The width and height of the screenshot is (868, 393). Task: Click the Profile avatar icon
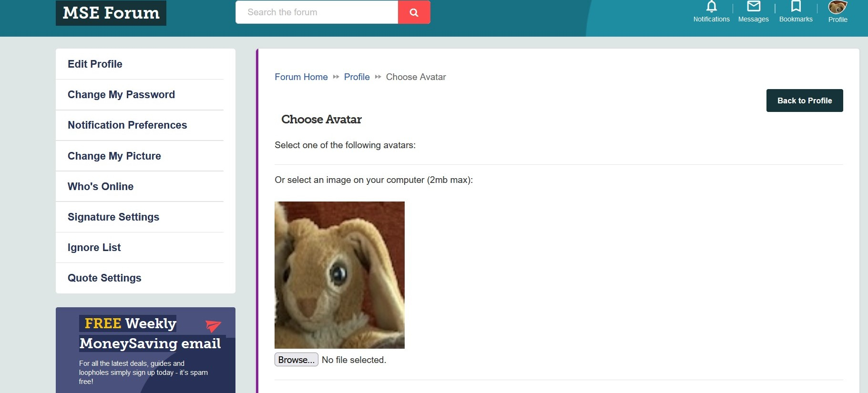click(x=837, y=7)
